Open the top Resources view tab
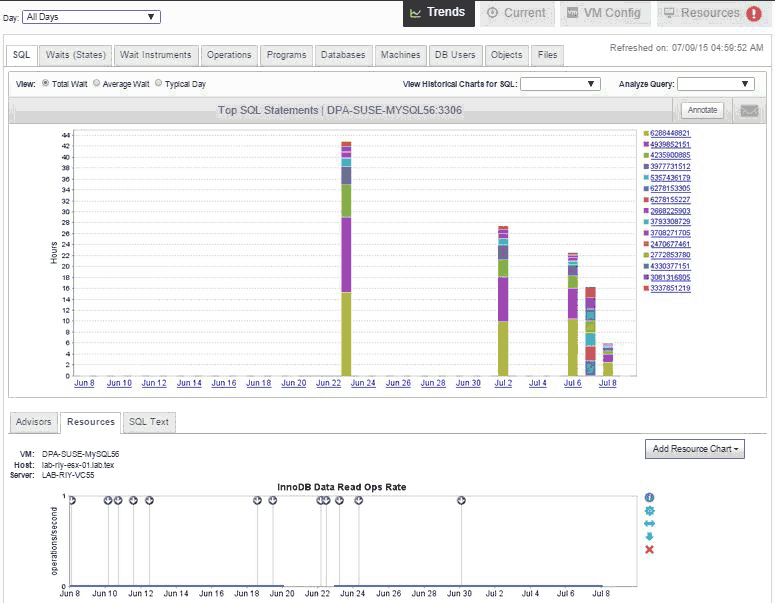The width and height of the screenshot is (775, 603). pos(712,13)
